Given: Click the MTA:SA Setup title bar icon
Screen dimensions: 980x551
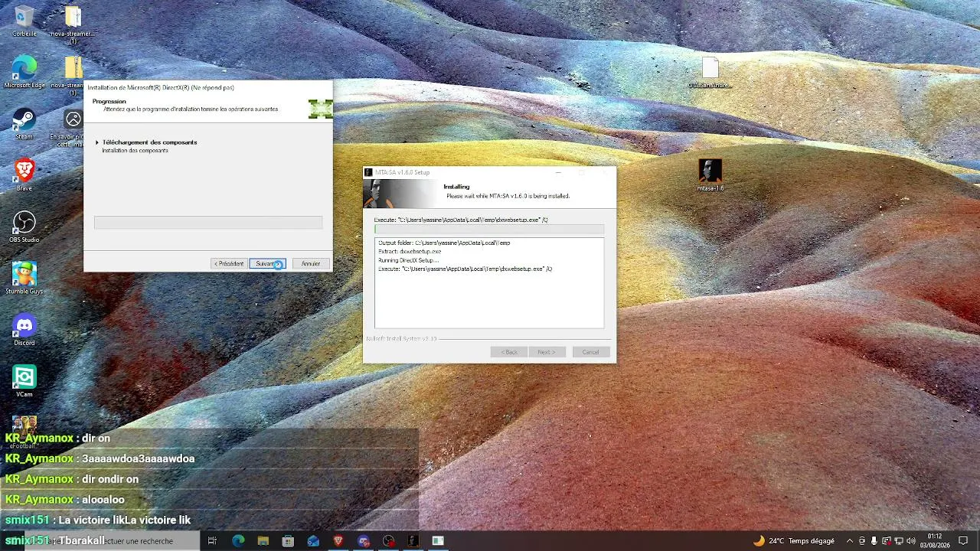Looking at the screenshot, I should [368, 172].
